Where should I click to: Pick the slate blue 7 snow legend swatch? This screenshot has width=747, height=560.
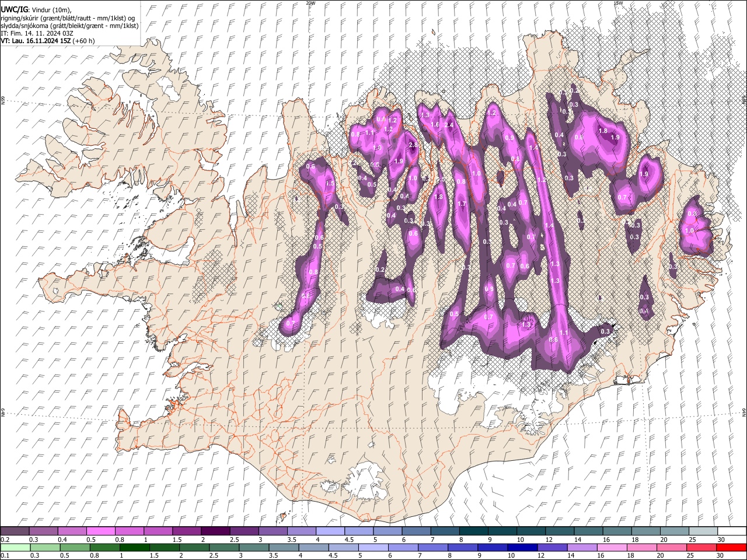pyautogui.click(x=445, y=531)
